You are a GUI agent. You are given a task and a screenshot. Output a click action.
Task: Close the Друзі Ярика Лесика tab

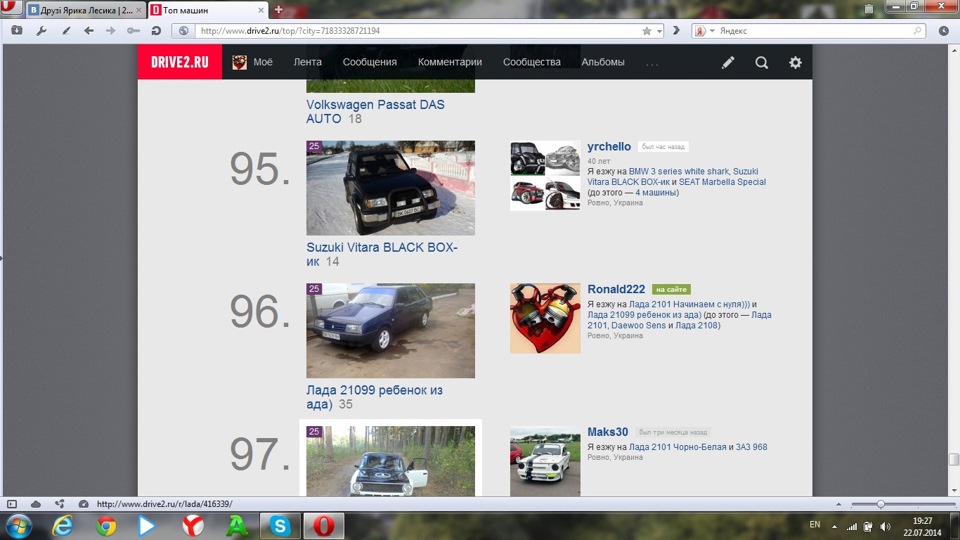[x=138, y=10]
